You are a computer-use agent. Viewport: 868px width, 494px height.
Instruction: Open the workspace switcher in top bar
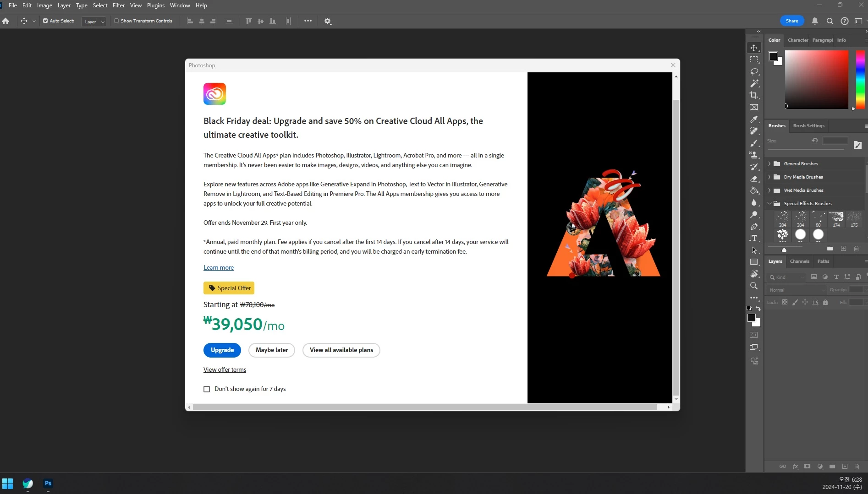858,21
